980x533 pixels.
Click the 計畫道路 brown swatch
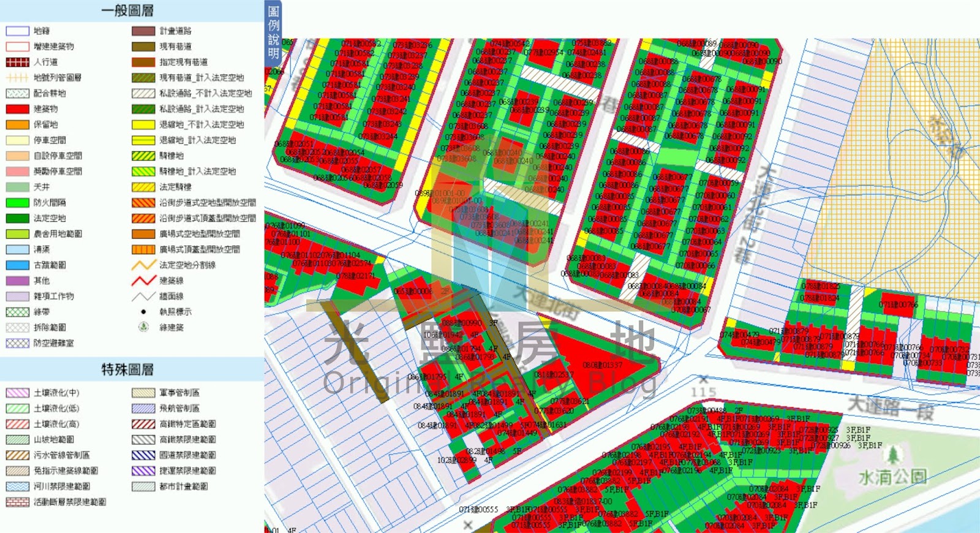143,31
